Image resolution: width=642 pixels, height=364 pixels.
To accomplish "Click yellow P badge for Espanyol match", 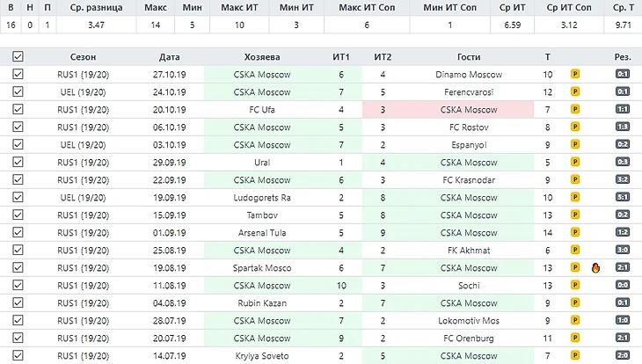I will click(x=574, y=145).
